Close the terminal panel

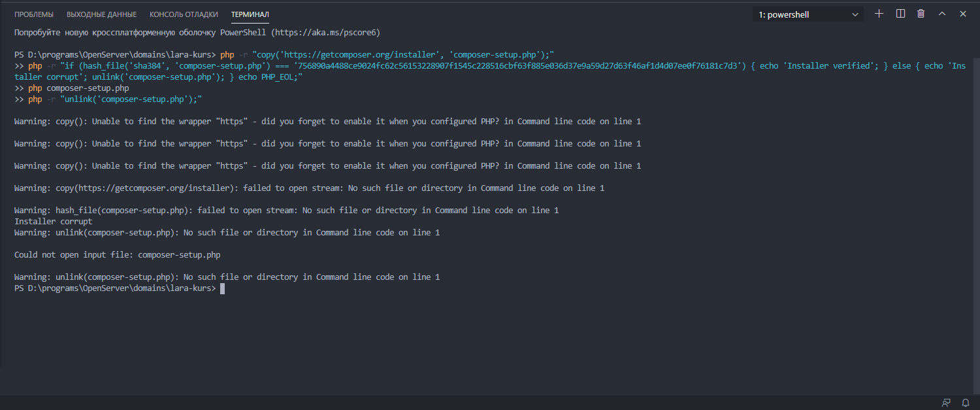coord(962,14)
